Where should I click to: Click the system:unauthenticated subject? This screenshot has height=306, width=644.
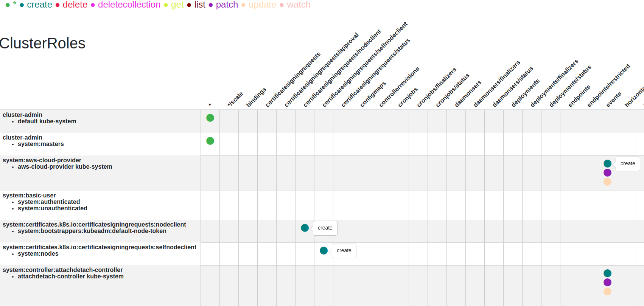tap(53, 208)
